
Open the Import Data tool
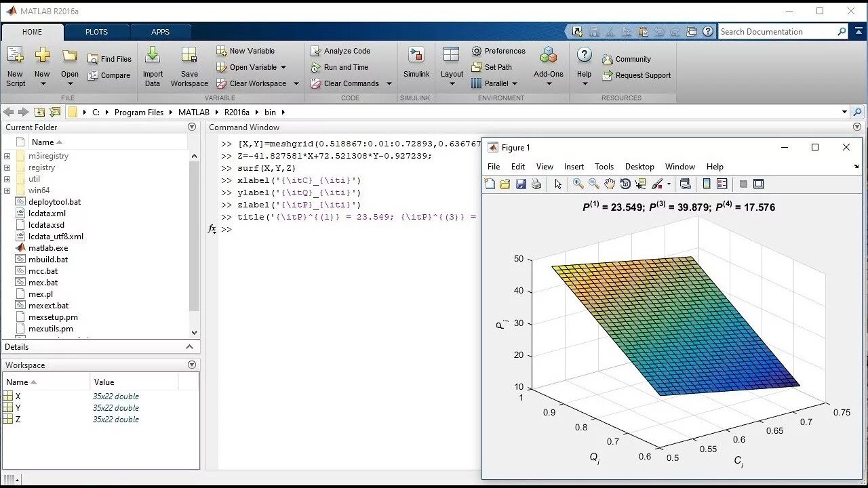[x=153, y=67]
